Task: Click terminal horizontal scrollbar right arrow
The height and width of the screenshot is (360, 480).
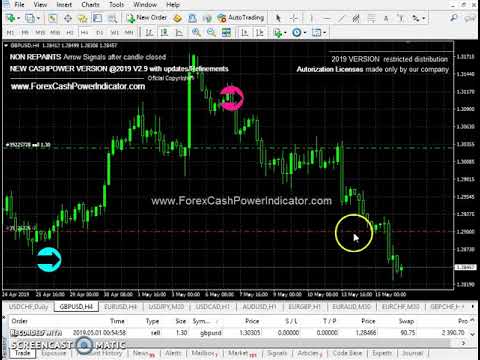Action: [463, 343]
